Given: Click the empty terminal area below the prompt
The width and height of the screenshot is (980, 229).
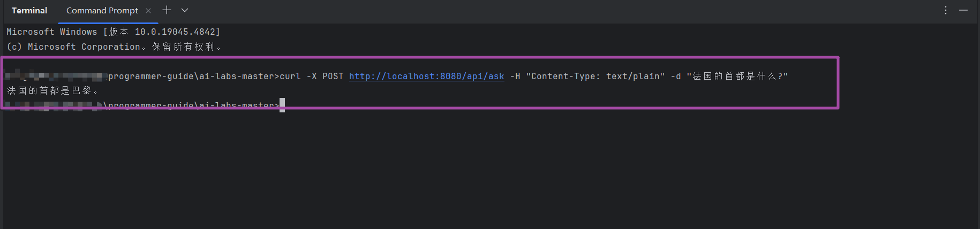Looking at the screenshot, I should click(482, 171).
